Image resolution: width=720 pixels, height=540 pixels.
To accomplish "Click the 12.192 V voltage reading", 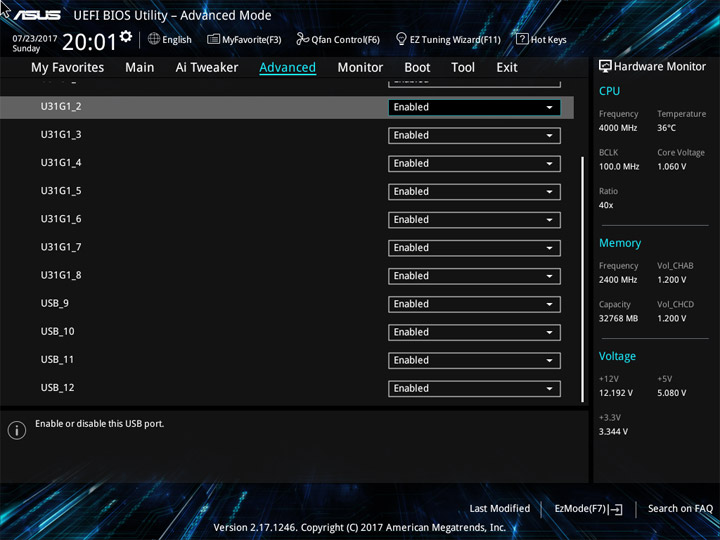I will point(615,393).
